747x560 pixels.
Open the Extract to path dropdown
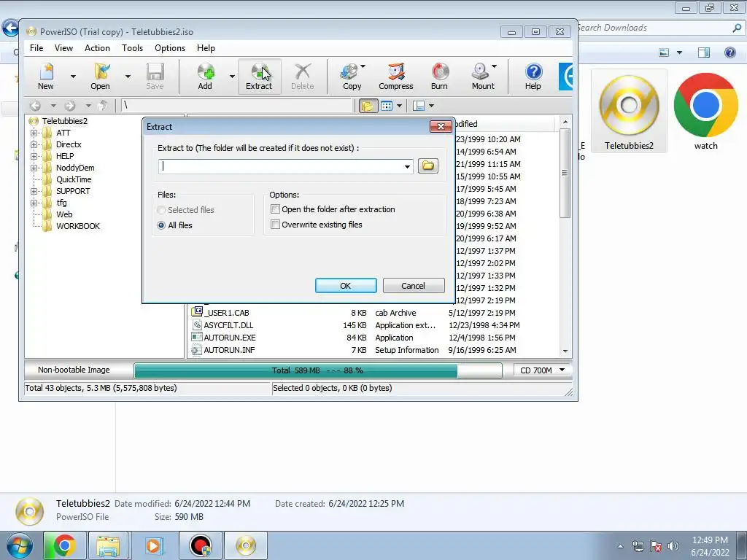pos(407,166)
